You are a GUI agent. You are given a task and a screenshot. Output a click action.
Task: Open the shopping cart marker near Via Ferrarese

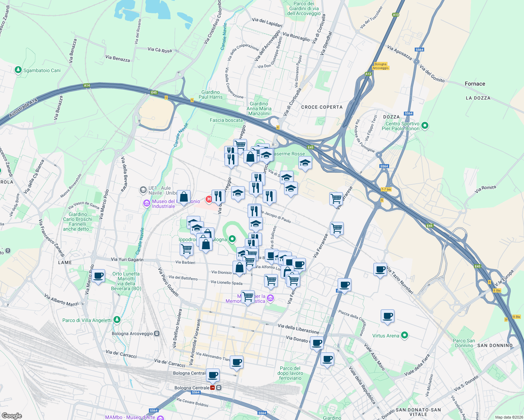[337, 199]
